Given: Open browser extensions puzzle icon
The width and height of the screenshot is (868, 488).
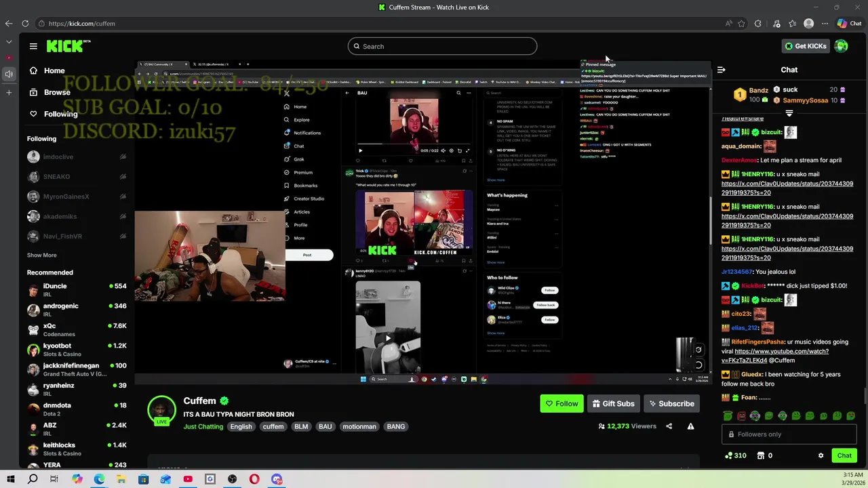Looking at the screenshot, I should point(758,23).
